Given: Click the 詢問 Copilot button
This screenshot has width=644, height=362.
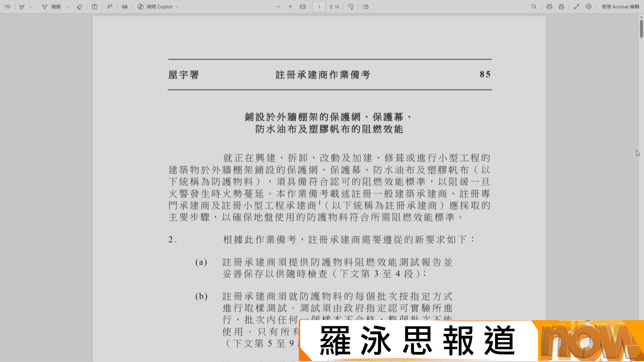Looking at the screenshot, I should point(155,7).
